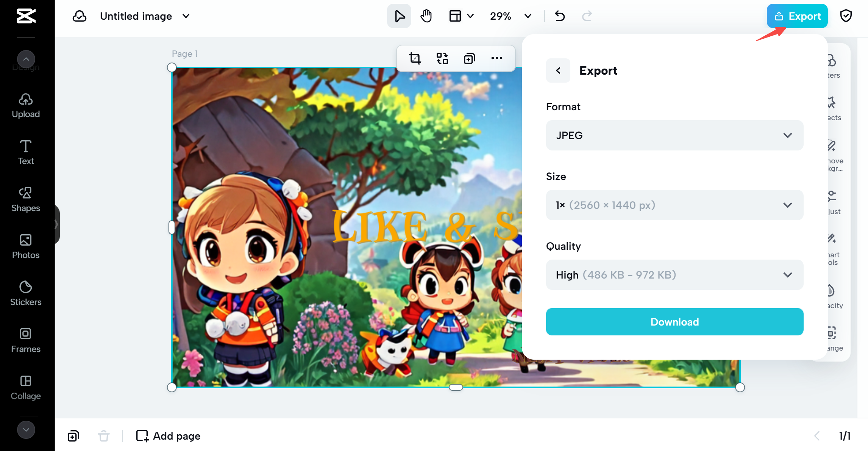The image size is (868, 451).
Task: Open the three-dots more options menu
Action: tap(496, 58)
